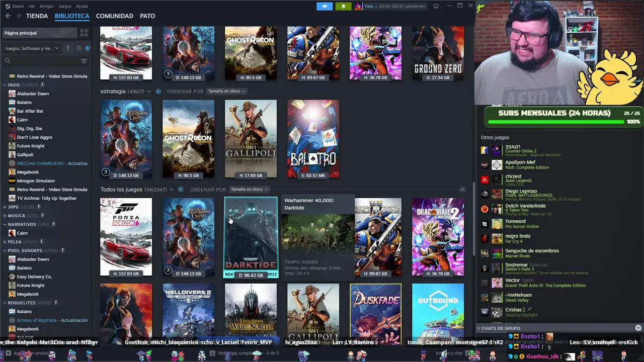Toggle play filter beside estrategia heading
This screenshot has height=362, width=644.
[x=158, y=92]
